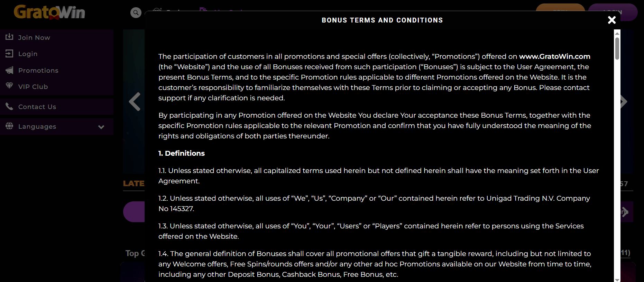Viewport: 644px width, 282px height.
Task: Click the terms dialog scrollbar thumb
Action: pyautogui.click(x=617, y=48)
